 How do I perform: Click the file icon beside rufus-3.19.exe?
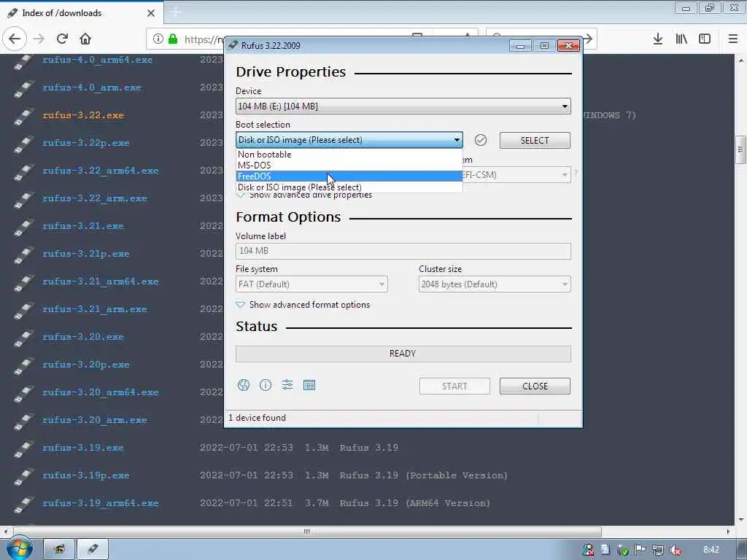click(24, 448)
